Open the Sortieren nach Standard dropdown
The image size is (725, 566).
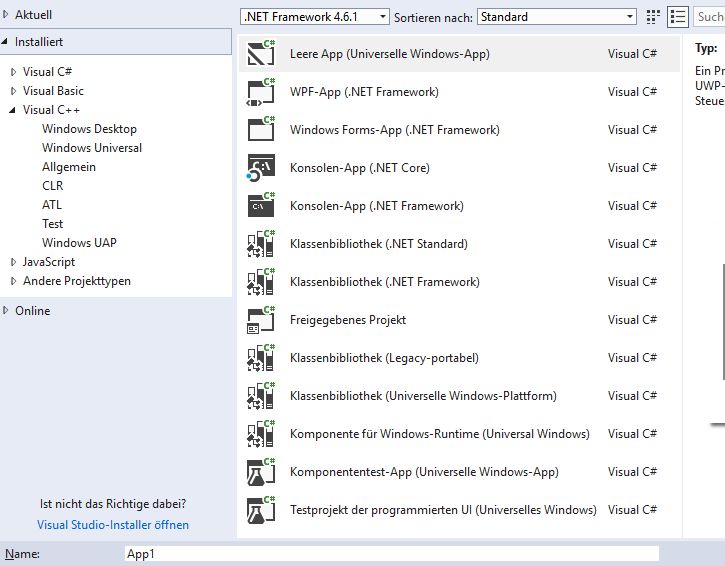tap(557, 17)
